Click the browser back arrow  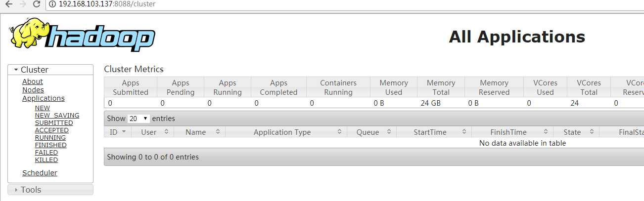tap(8, 4)
